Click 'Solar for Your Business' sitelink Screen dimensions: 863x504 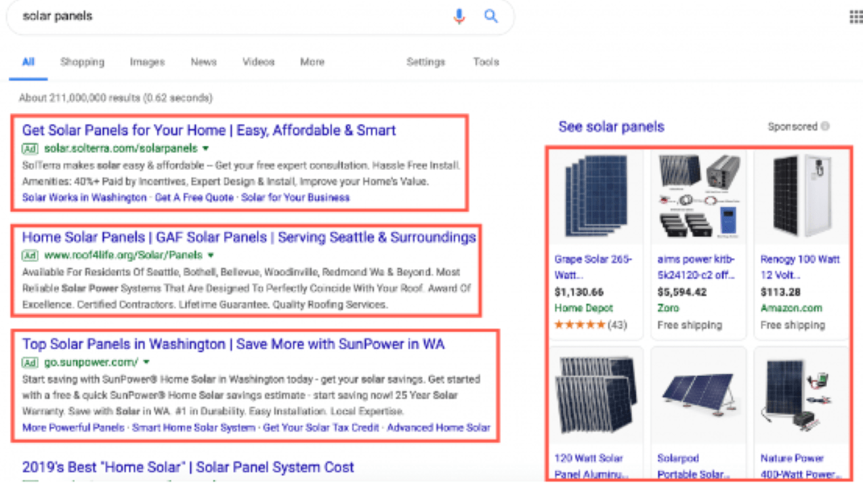[x=295, y=198]
